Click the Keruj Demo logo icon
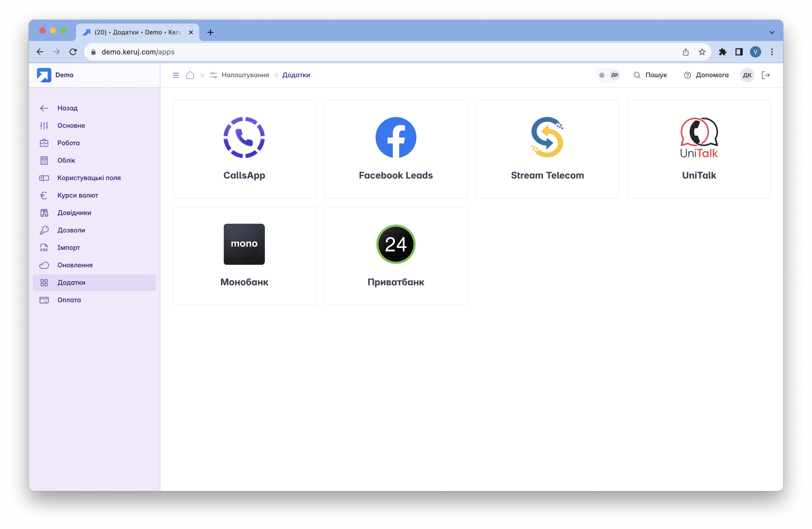 (44, 75)
